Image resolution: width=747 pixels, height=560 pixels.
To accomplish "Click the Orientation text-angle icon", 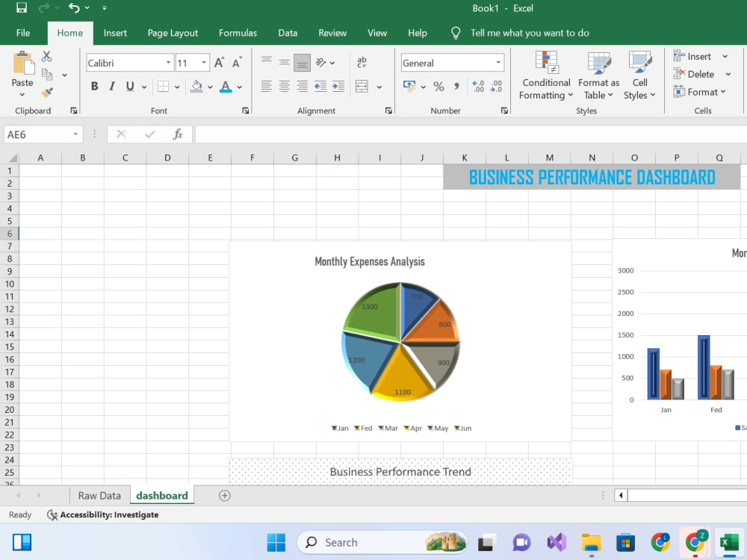I will pos(321,63).
